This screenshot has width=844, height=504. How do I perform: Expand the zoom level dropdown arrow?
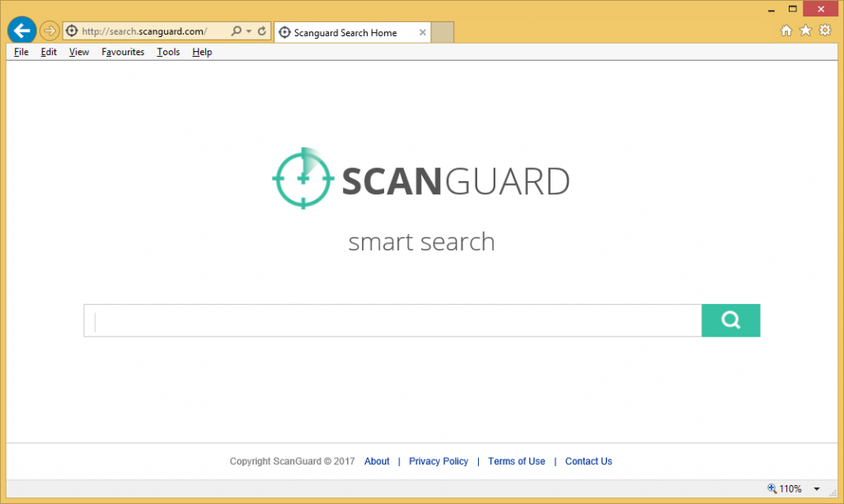tap(817, 489)
